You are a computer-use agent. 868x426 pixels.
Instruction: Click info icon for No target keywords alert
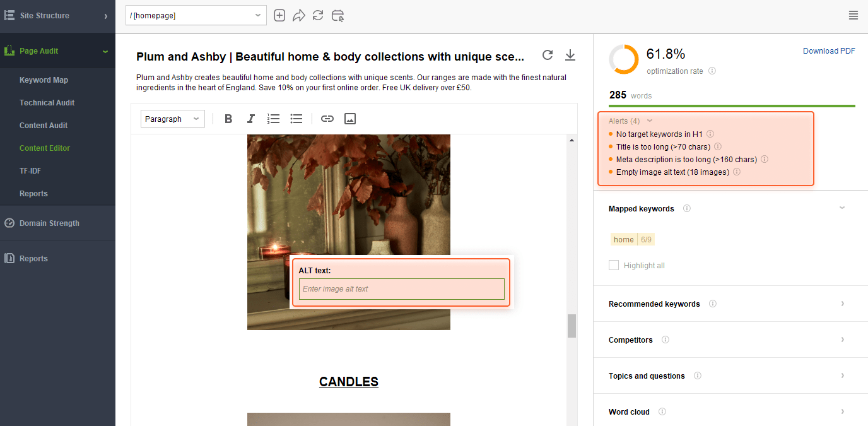point(710,134)
